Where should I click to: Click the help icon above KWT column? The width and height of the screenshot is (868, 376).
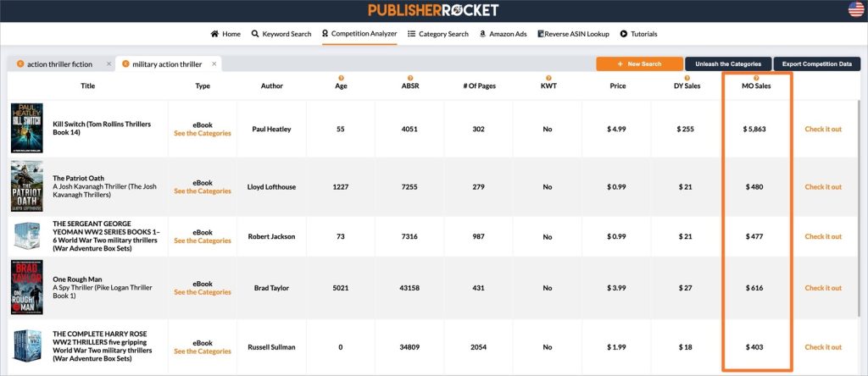point(548,78)
